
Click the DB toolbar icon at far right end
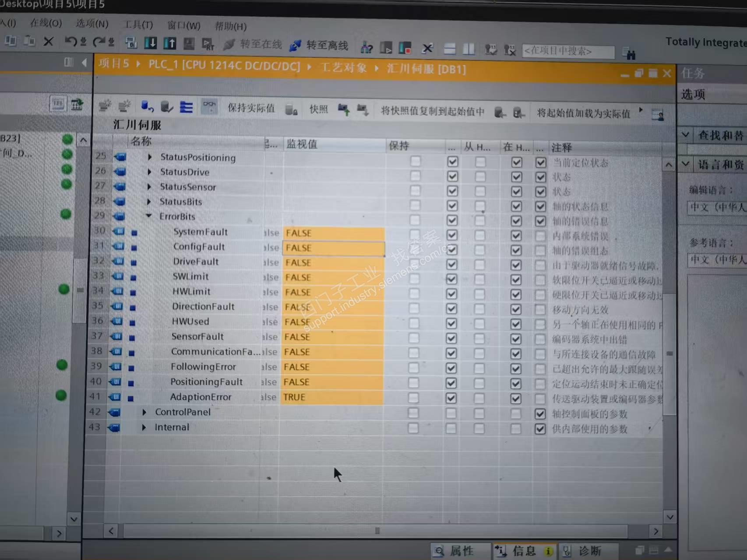click(658, 115)
